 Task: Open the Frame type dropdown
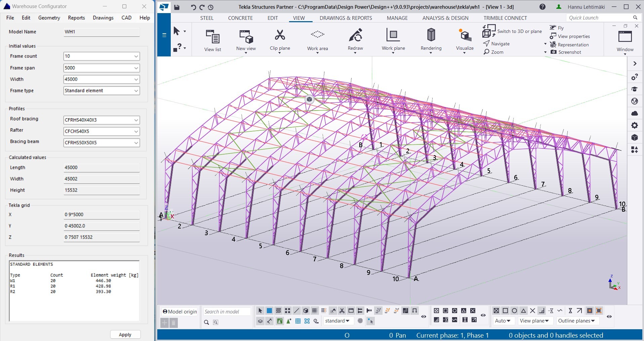(102, 91)
